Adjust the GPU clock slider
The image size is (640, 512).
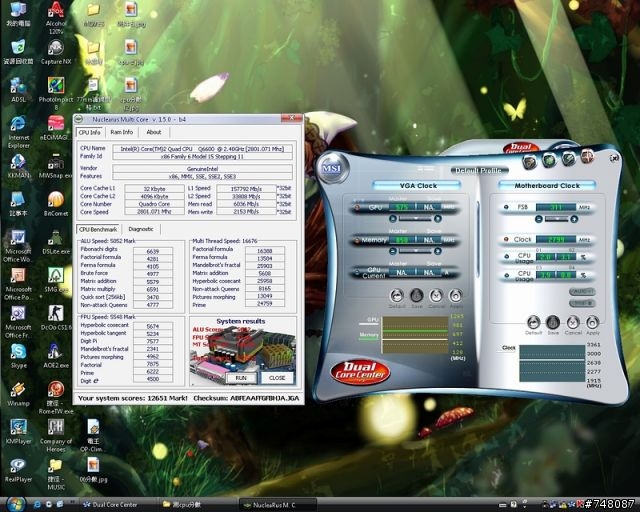click(415, 219)
